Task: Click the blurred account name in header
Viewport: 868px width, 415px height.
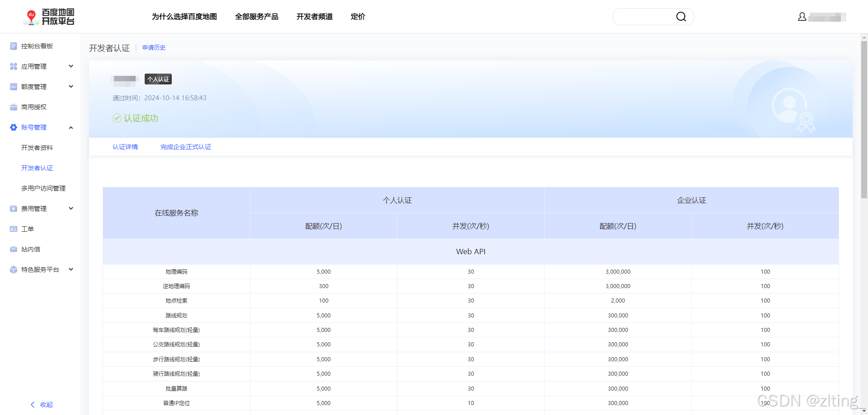Action: tap(827, 17)
